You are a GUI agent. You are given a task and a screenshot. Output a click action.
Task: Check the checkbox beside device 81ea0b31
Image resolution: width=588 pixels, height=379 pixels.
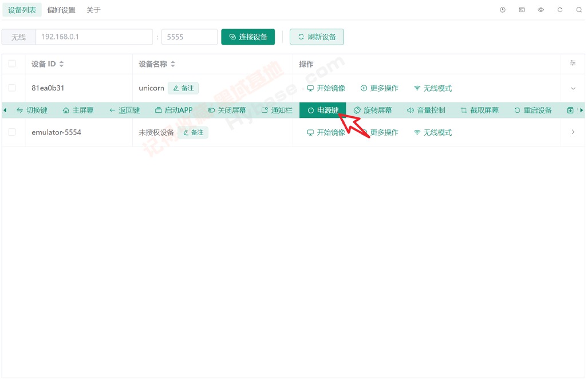coord(13,88)
